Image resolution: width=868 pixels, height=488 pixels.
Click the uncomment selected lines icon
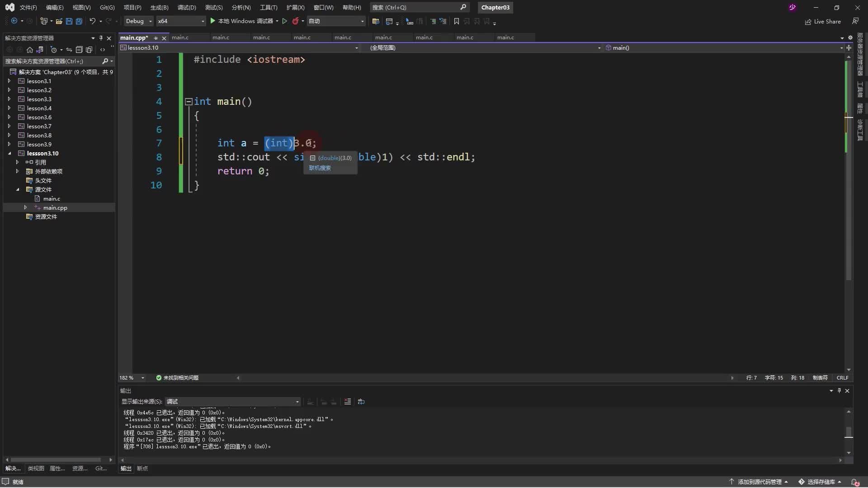pyautogui.click(x=443, y=21)
